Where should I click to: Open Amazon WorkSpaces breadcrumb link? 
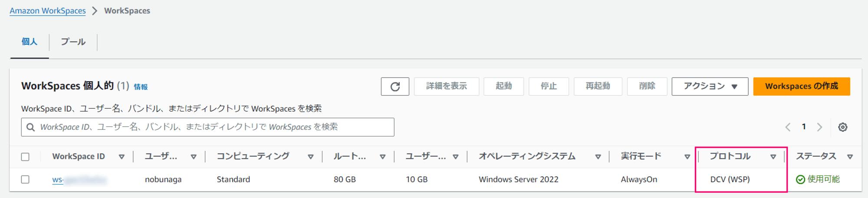48,11
